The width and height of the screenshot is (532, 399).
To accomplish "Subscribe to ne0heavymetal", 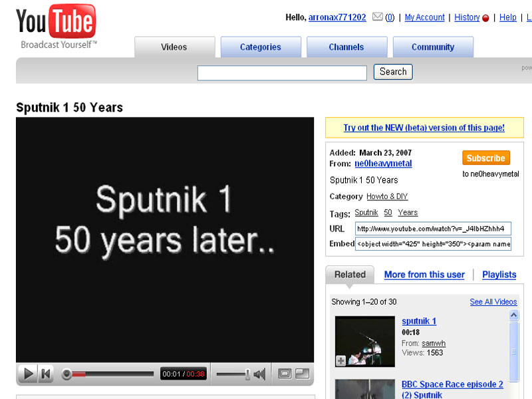I will 486,158.
